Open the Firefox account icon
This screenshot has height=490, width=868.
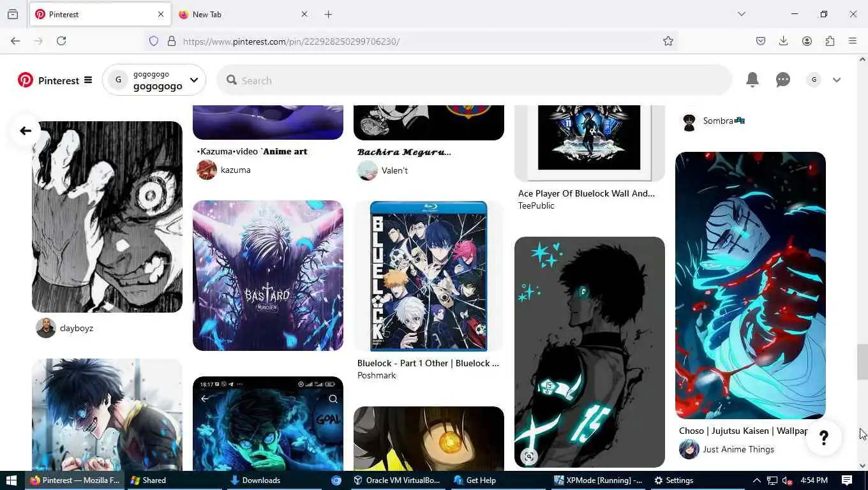[x=807, y=41]
